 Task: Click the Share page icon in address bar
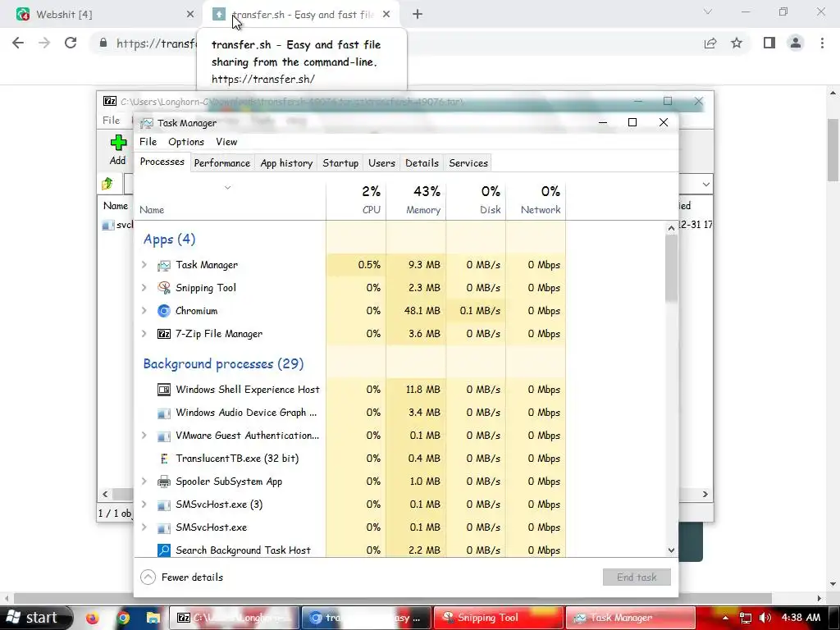(710, 43)
